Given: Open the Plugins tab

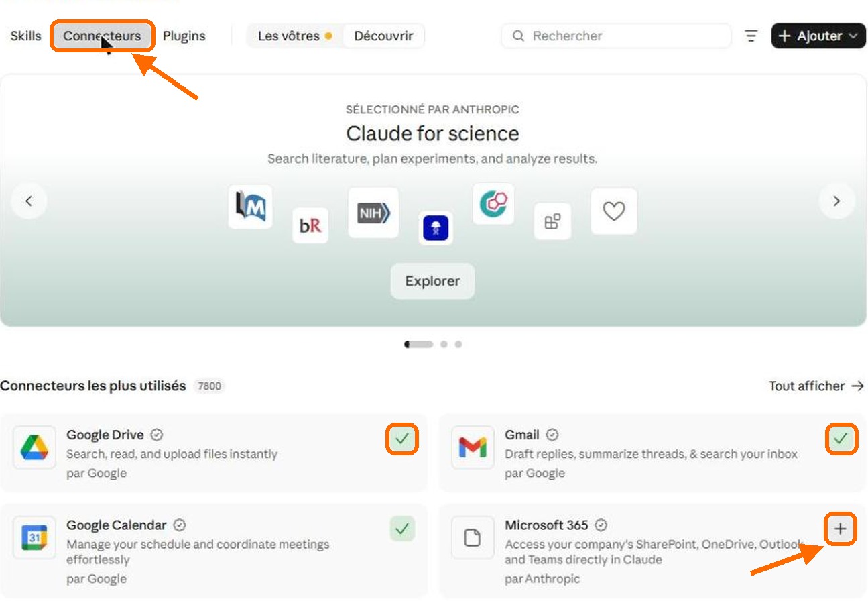Looking at the screenshot, I should [x=184, y=36].
